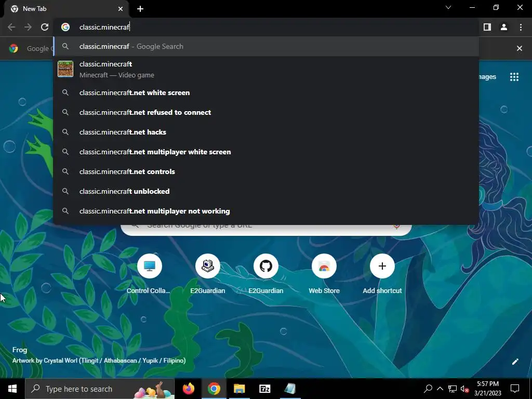
Task: Click the tray magnifier search icon
Action: (x=428, y=389)
